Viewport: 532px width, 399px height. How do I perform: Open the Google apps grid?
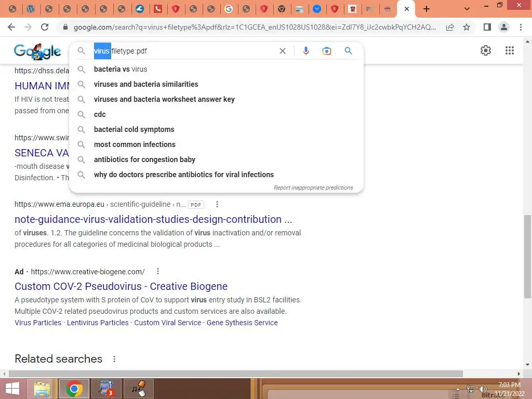coord(509,50)
